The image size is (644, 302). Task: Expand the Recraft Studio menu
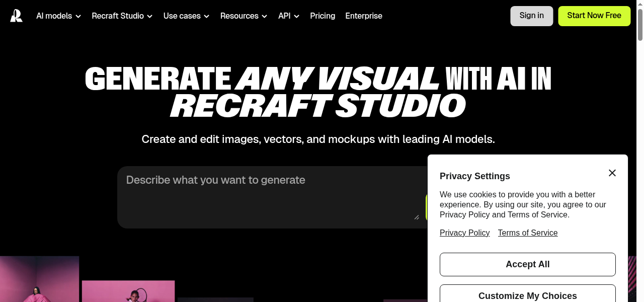coord(121,16)
